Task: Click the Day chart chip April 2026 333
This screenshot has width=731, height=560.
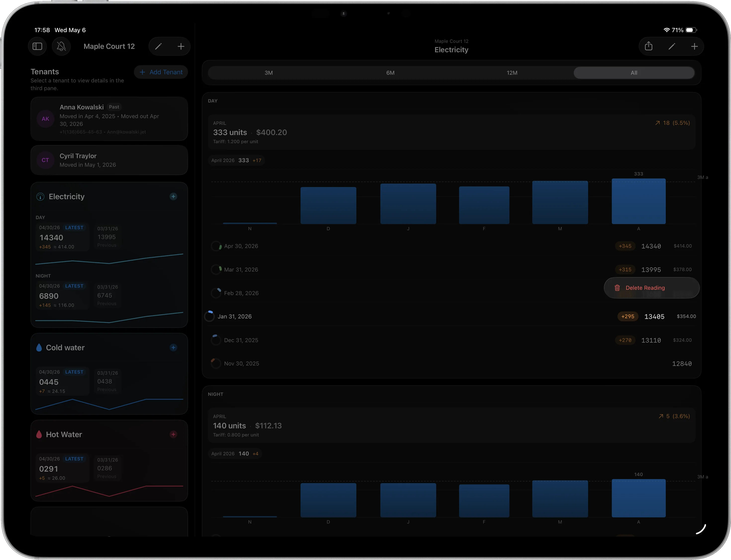Action: [236, 160]
